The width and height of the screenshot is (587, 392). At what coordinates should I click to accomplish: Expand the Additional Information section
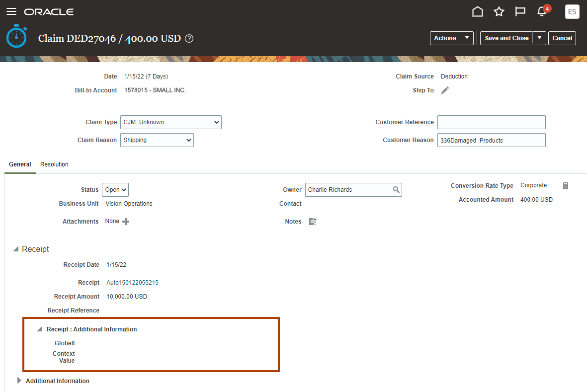(19, 381)
